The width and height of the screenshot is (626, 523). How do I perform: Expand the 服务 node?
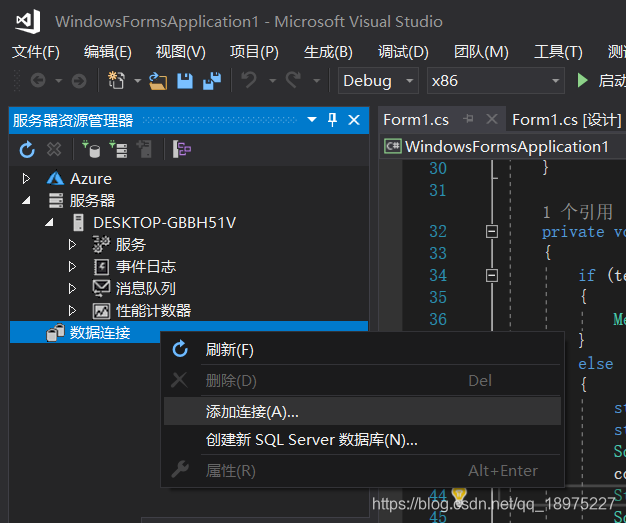(72, 244)
